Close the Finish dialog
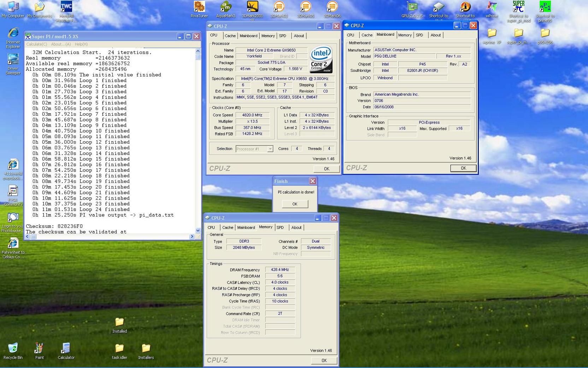Viewport: 588px width, 368px height. click(x=313, y=181)
